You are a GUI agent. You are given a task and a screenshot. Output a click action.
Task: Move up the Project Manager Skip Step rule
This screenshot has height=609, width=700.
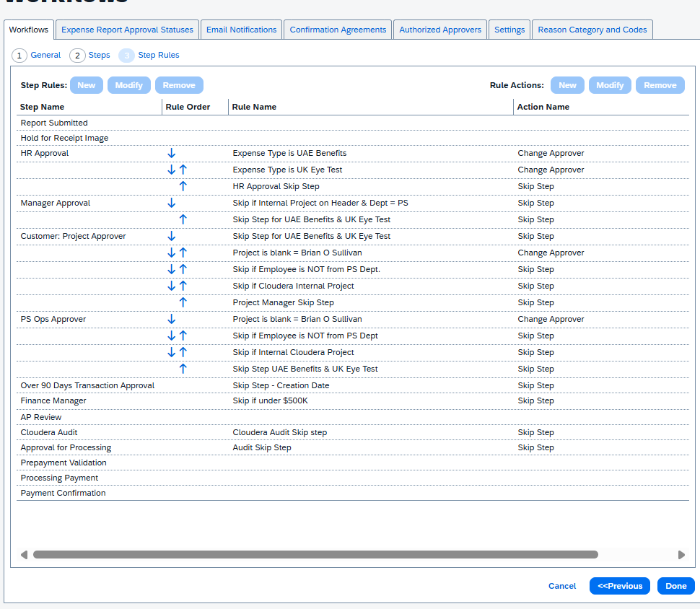tap(183, 302)
